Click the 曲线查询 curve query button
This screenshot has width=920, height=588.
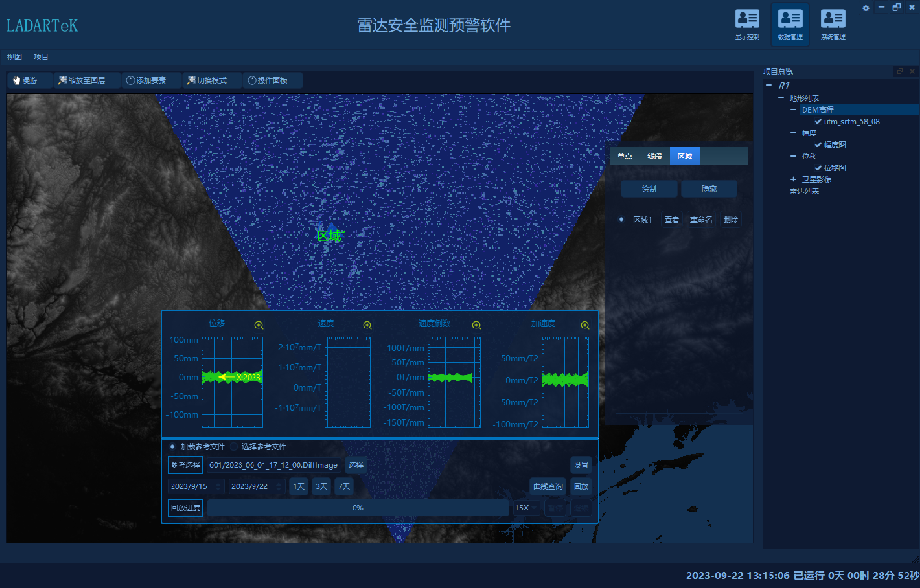[548, 486]
